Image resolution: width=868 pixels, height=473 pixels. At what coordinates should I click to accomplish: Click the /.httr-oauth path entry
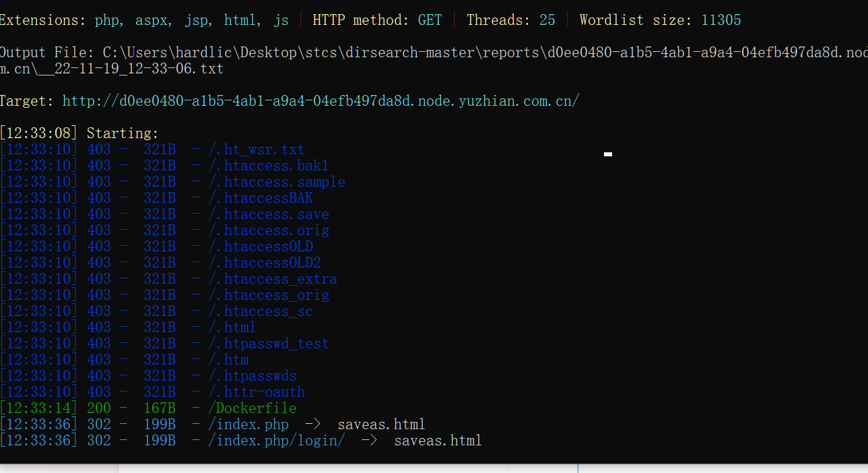(x=256, y=392)
